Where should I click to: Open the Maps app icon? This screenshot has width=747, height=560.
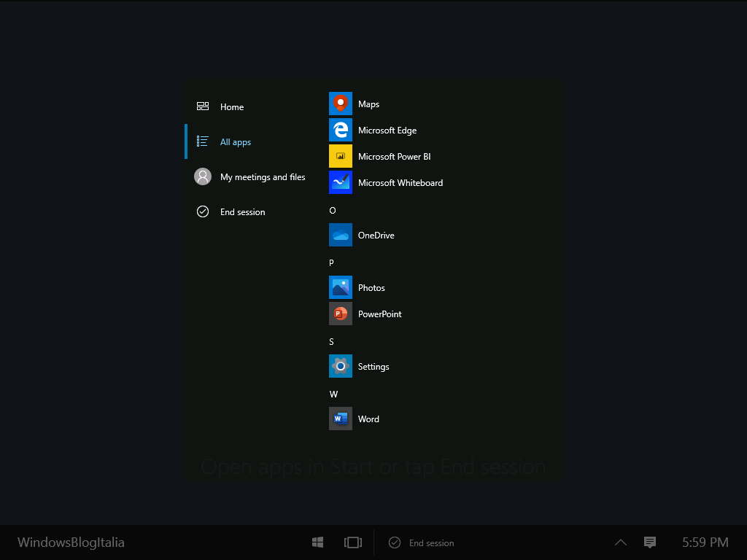tap(340, 104)
